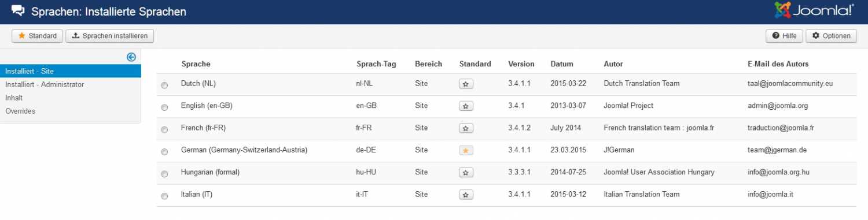Click the Standard toolbar button
Image resolution: width=868 pixels, height=220 pixels.
(37, 36)
